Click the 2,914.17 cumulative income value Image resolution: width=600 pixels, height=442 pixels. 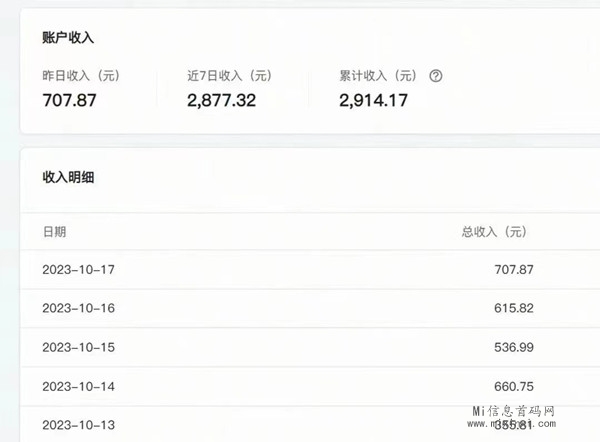(373, 99)
